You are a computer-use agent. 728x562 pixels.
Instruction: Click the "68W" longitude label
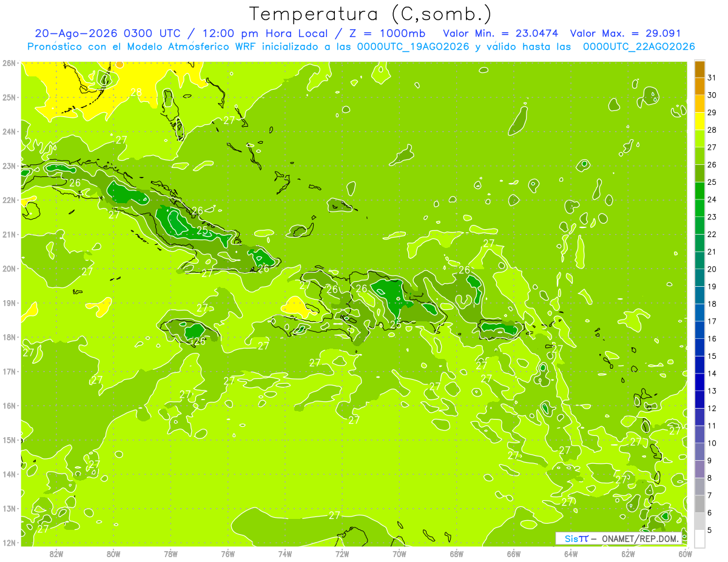pyautogui.click(x=457, y=553)
